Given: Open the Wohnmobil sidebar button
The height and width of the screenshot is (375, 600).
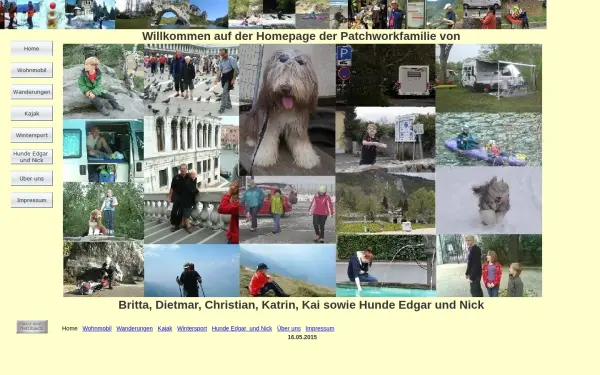Looking at the screenshot, I should (32, 70).
